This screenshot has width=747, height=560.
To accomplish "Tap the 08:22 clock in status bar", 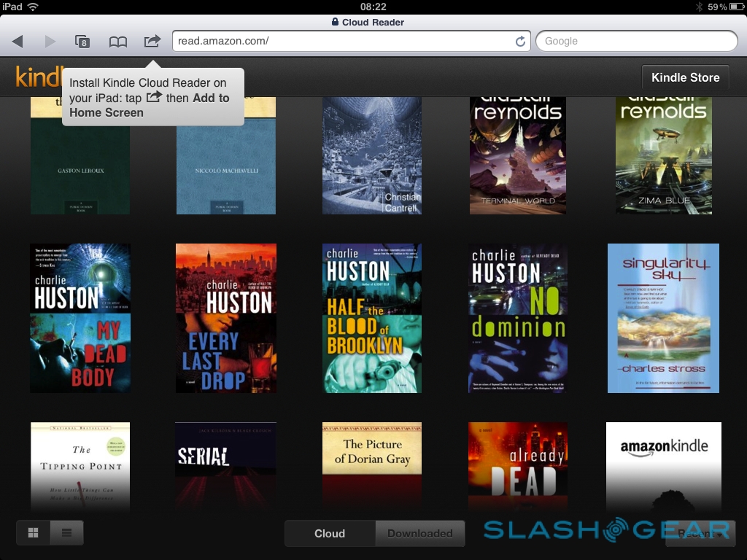I will 373,7.
